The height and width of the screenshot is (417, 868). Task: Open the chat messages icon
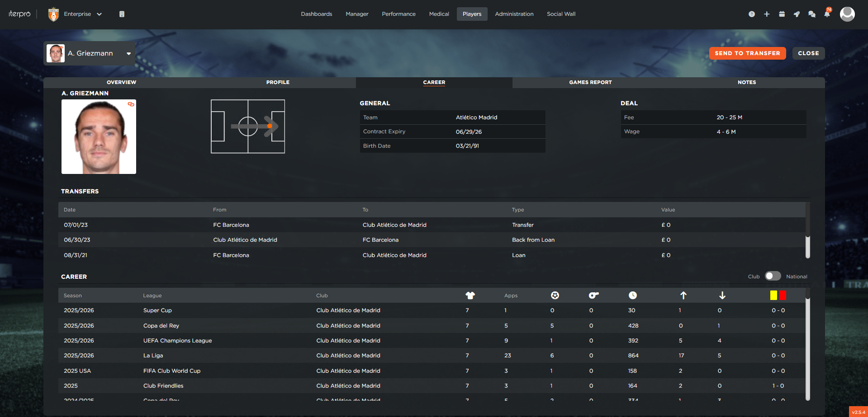812,14
